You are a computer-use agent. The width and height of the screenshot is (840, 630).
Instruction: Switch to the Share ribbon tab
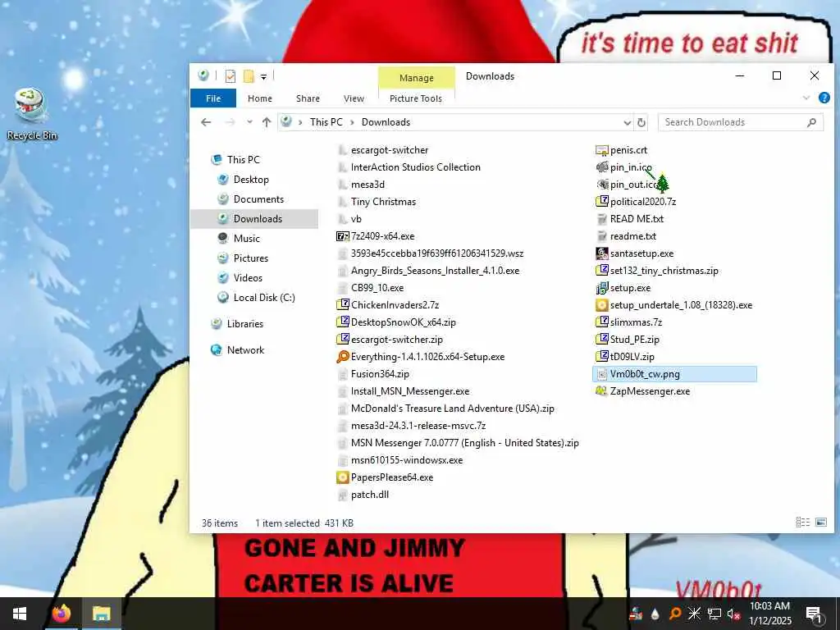click(308, 98)
